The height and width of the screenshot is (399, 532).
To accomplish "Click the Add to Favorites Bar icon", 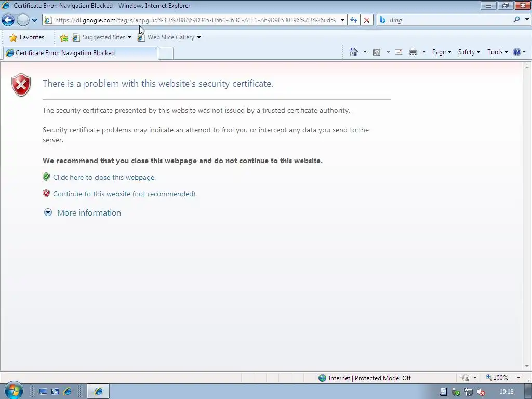I will point(63,37).
